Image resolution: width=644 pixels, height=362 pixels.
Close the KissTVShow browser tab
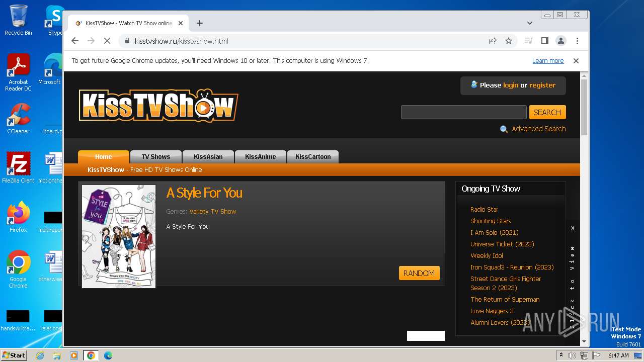181,23
